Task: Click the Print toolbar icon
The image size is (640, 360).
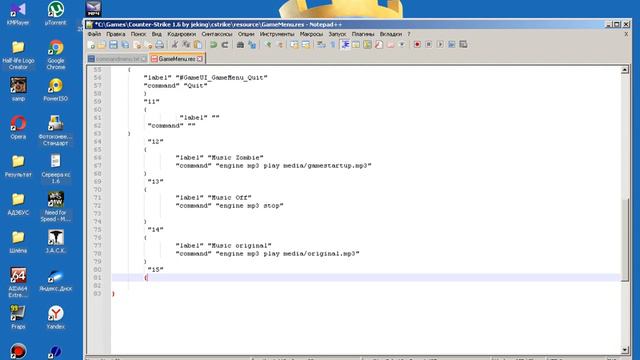Action: tap(160, 45)
